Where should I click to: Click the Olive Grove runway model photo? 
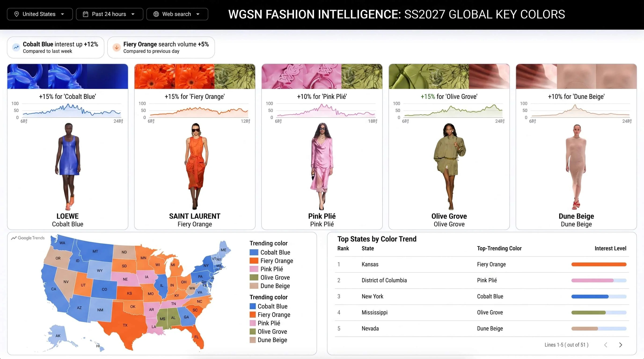(x=450, y=166)
